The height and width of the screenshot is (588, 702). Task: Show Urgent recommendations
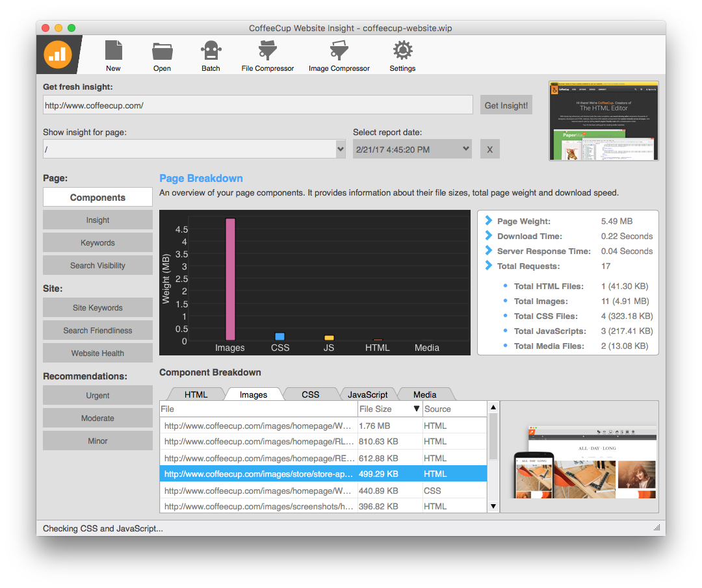97,396
